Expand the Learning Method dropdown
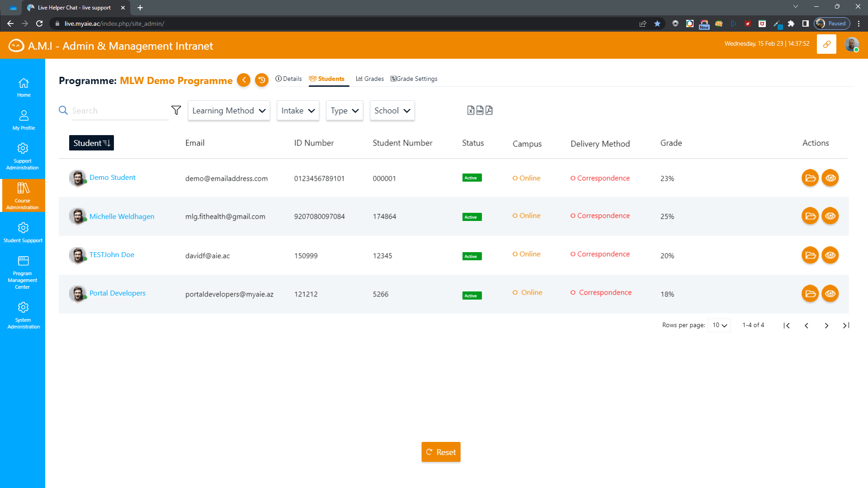The width and height of the screenshot is (868, 488). [229, 111]
